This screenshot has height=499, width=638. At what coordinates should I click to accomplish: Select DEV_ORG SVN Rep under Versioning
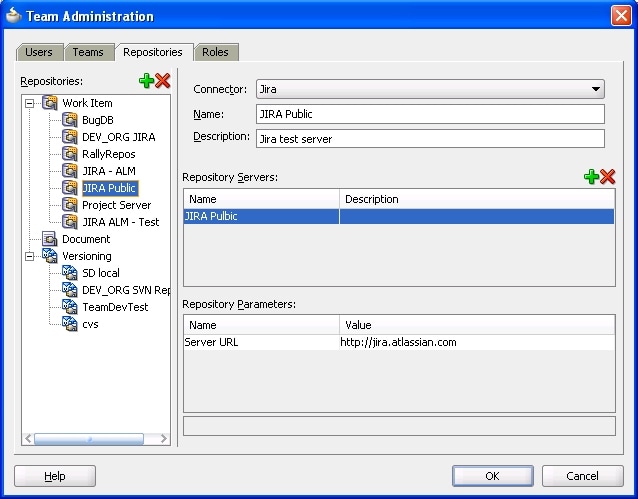click(126, 290)
